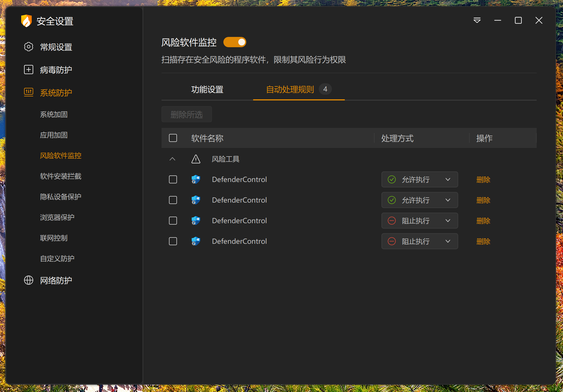Screen dimensions: 563x392
Task: Click the virus protection plus icon
Action: pos(28,70)
